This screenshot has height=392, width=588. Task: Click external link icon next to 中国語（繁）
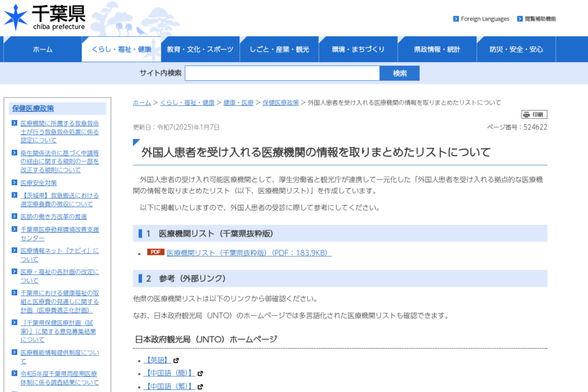pos(200,387)
